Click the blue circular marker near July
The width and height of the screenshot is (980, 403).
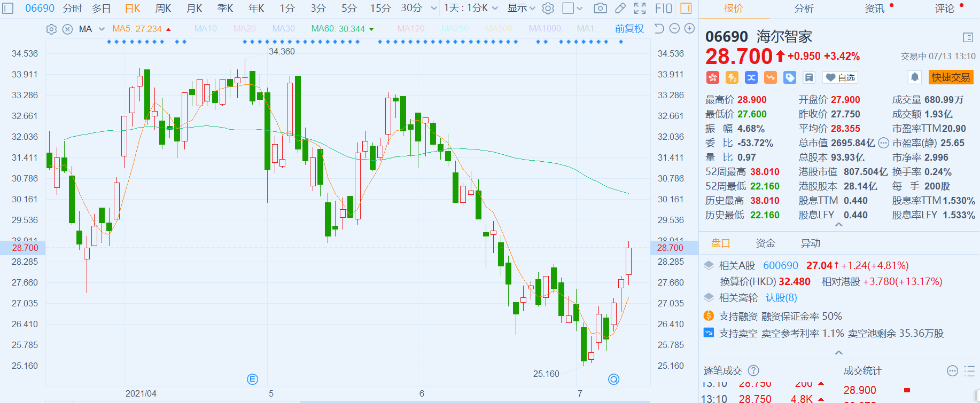[x=614, y=379]
